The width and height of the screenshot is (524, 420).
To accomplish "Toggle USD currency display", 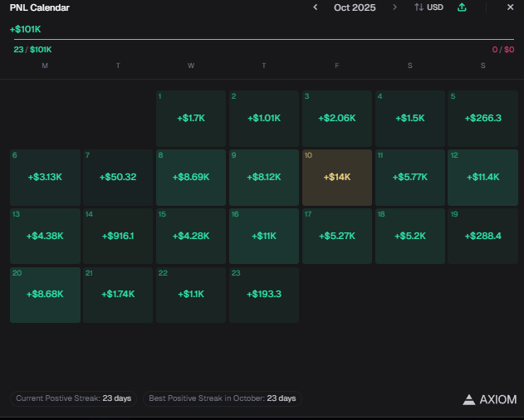I will (429, 7).
